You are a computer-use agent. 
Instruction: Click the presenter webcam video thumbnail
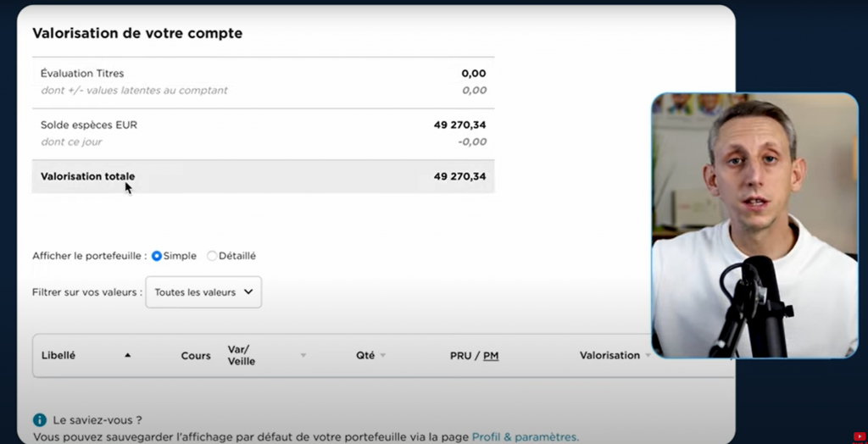[754, 225]
